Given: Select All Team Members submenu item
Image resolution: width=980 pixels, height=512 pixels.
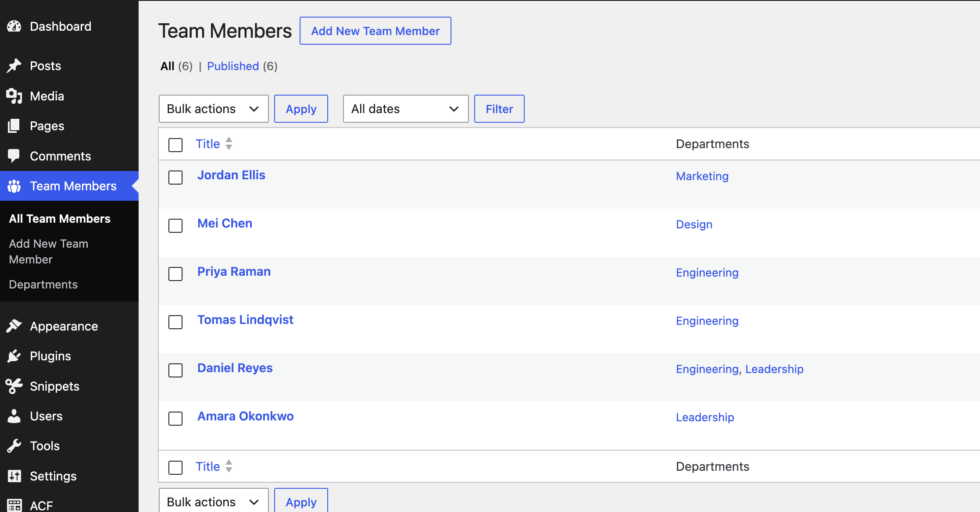Looking at the screenshot, I should [x=60, y=219].
